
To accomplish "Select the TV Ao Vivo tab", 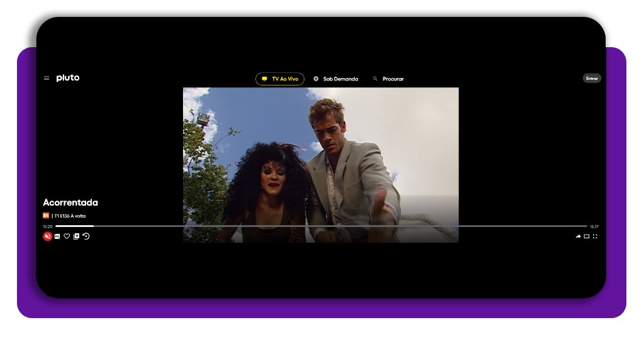I will point(280,79).
